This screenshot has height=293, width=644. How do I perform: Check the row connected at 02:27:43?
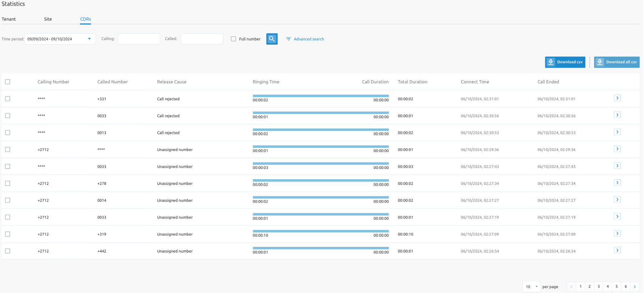[x=8, y=166]
